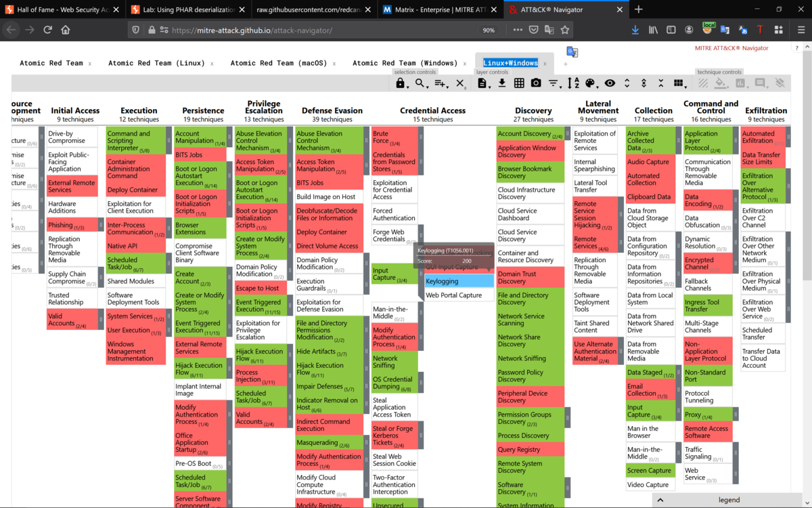The image size is (812, 508).
Task: Expand sub-techniques of Brute Force
Action: [421, 137]
